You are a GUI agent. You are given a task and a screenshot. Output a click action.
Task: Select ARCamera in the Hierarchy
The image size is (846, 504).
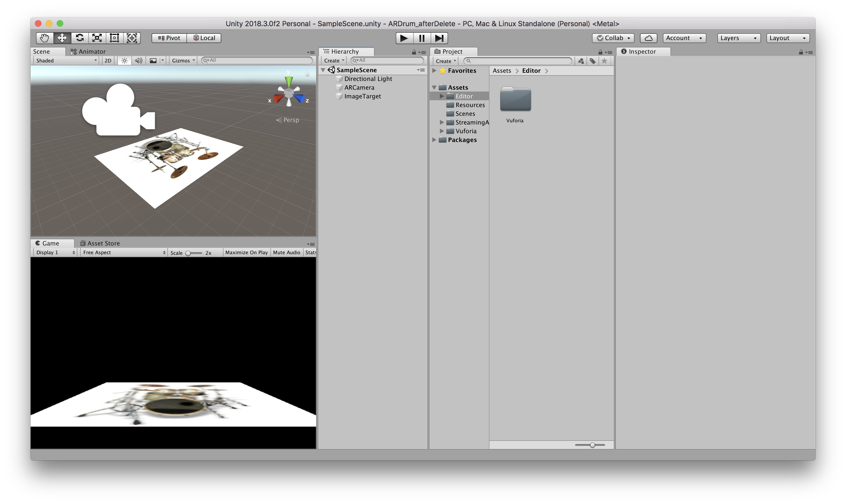pos(359,87)
